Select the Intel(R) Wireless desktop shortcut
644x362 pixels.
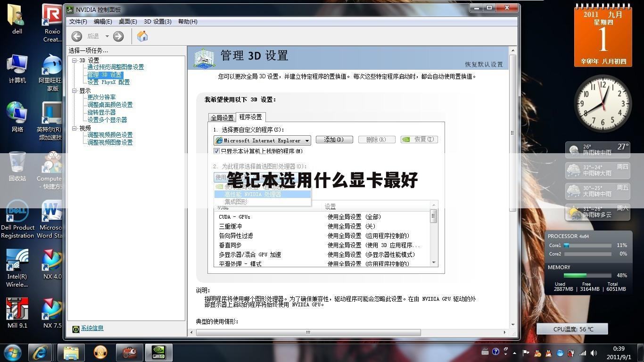(17, 269)
